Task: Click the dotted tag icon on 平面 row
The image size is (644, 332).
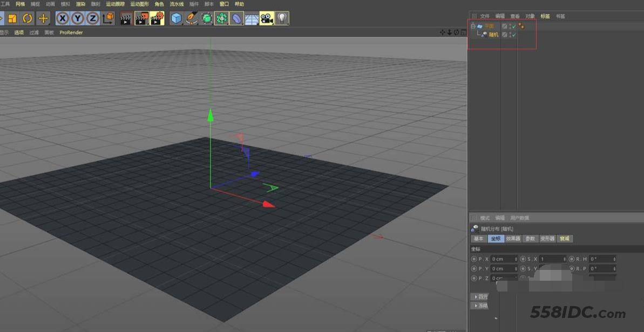Action: [x=522, y=26]
